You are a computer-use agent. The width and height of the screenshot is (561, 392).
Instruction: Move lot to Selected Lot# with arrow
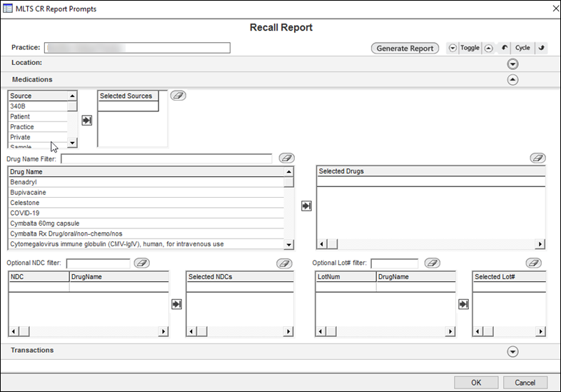tap(463, 304)
